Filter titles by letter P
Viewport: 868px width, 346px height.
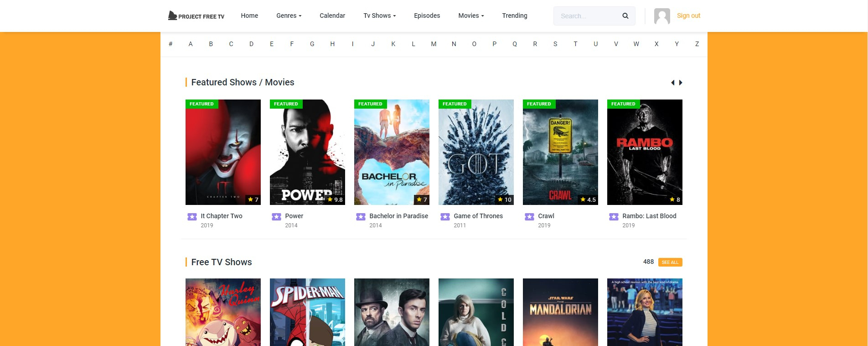coord(495,44)
